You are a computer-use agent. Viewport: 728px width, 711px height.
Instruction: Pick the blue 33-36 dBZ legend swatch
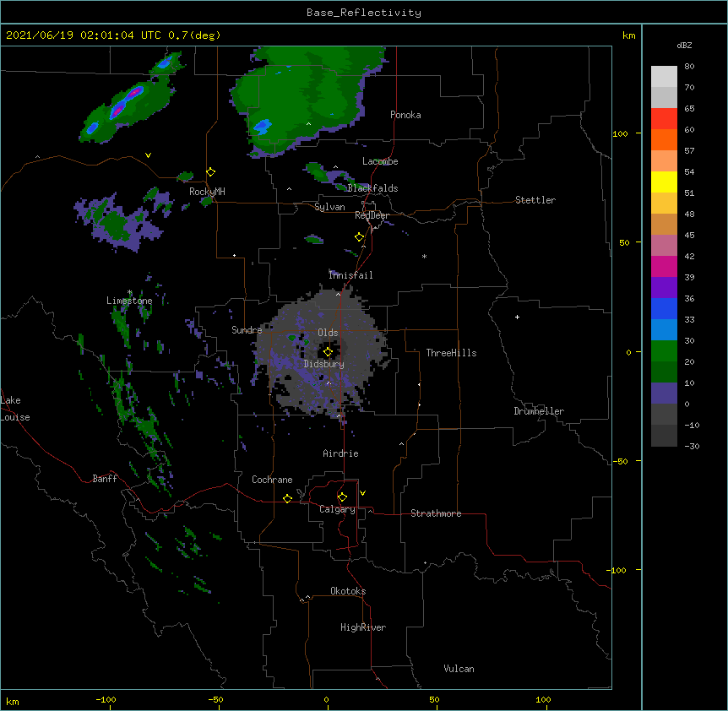[x=664, y=308]
